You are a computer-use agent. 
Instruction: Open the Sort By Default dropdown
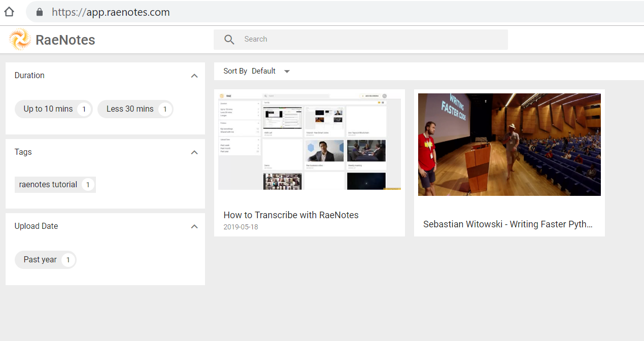[271, 71]
